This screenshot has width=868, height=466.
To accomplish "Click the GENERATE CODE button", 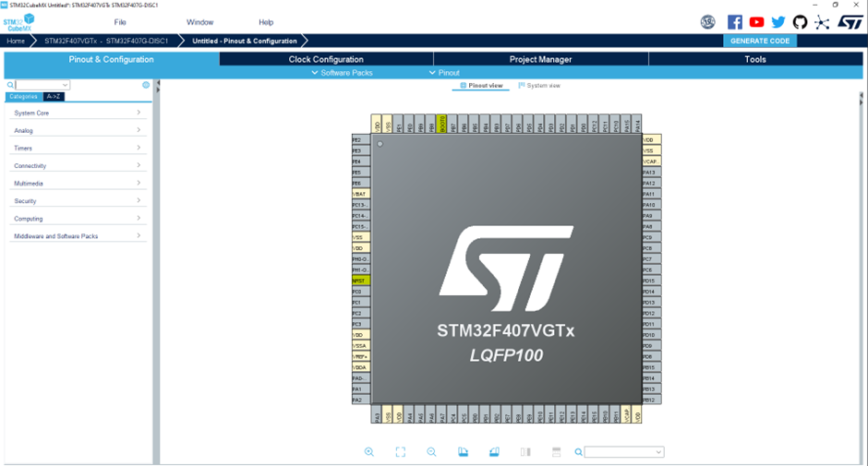I will (760, 41).
